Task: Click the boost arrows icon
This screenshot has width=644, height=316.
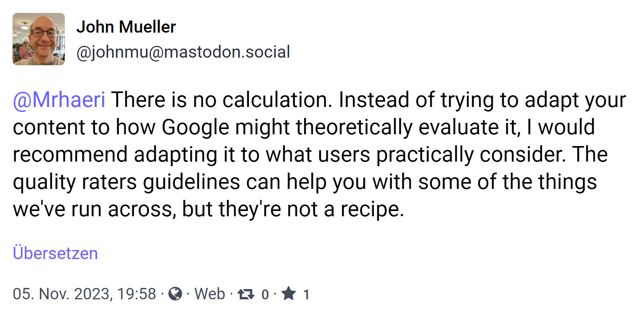Action: coord(246,294)
